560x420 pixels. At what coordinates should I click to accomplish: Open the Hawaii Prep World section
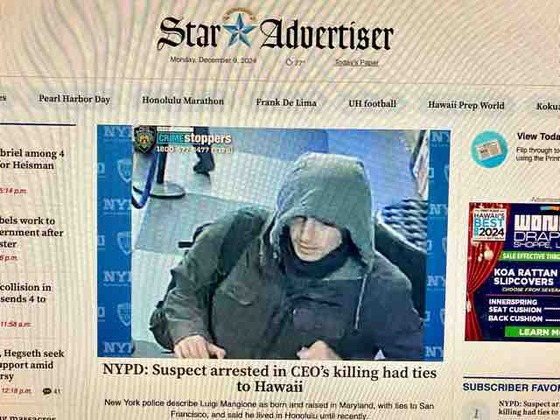point(466,105)
